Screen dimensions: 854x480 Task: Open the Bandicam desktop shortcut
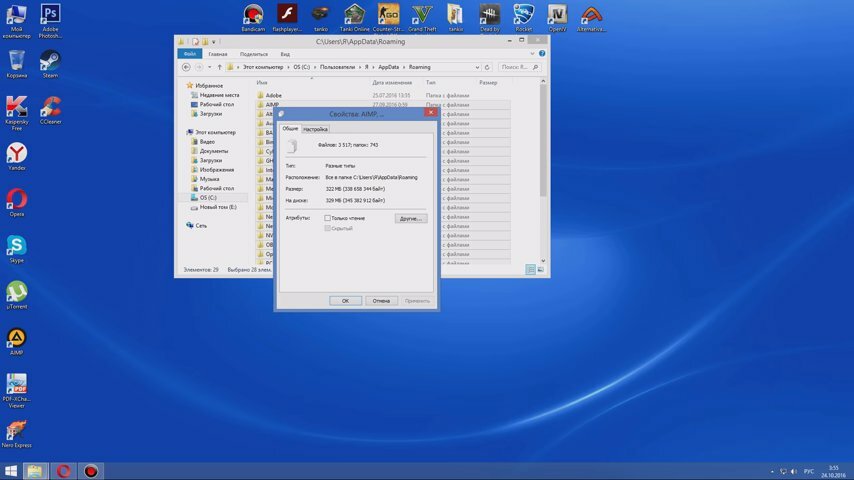point(253,17)
